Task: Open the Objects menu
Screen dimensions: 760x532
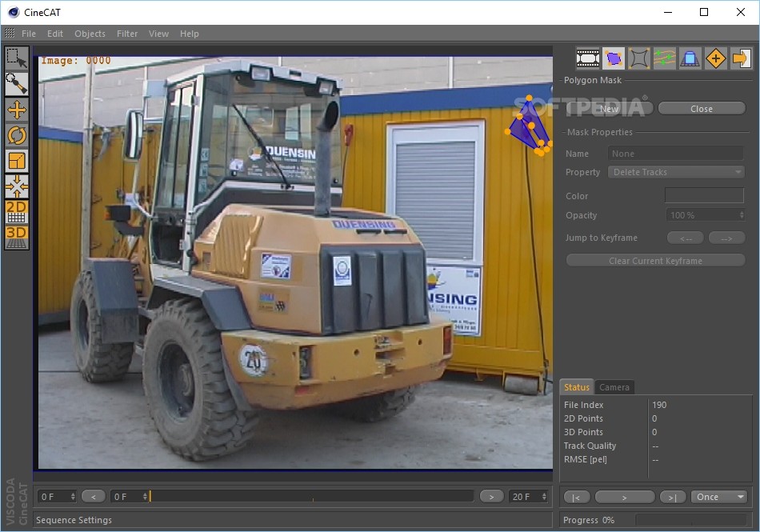Action: tap(90, 34)
